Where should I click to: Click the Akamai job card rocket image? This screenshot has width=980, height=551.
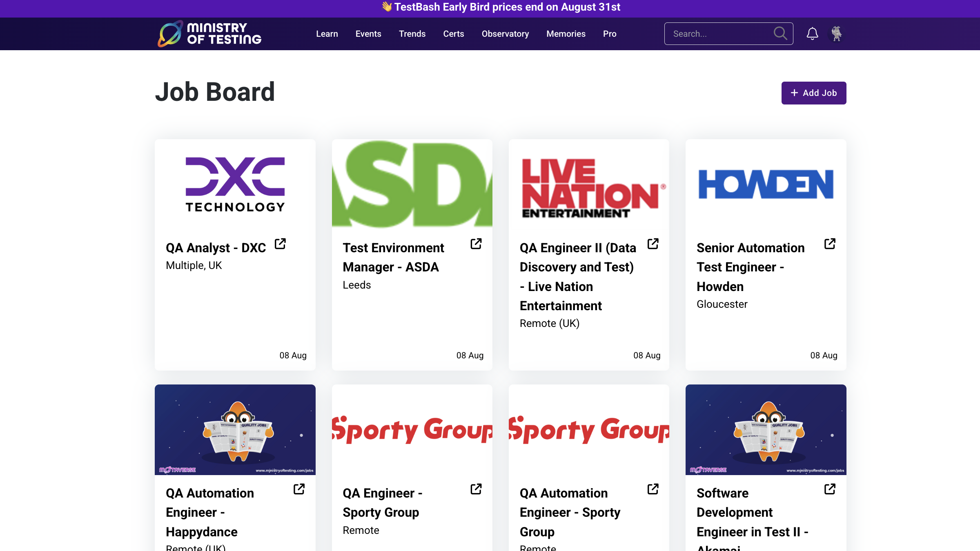tap(766, 430)
